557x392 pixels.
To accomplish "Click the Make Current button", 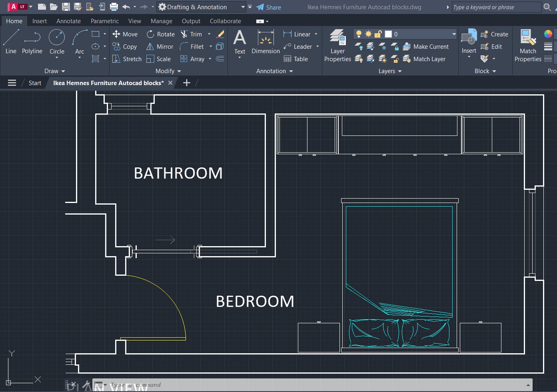I will (426, 46).
